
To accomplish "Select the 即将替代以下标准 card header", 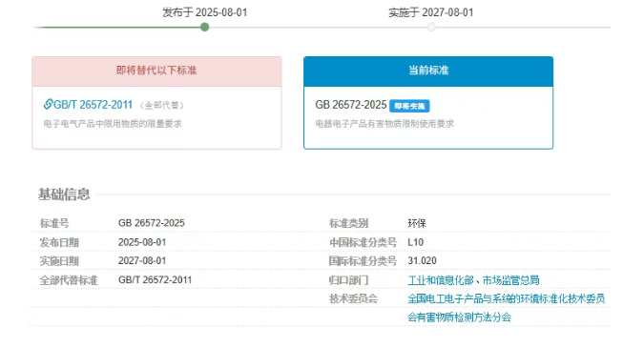I will (156, 71).
